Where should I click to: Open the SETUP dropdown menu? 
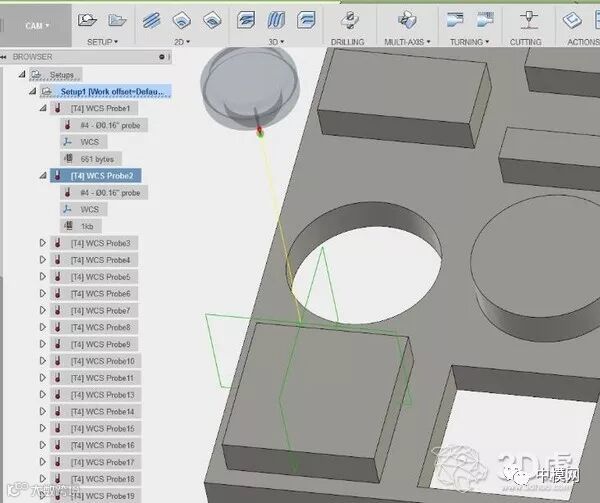pyautogui.click(x=103, y=42)
